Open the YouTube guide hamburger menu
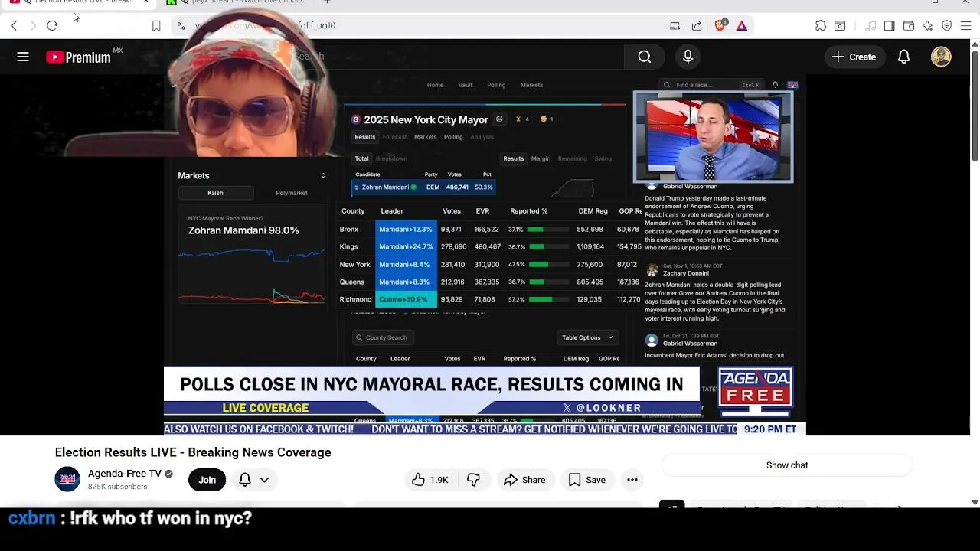The width and height of the screenshot is (980, 551). click(x=23, y=57)
